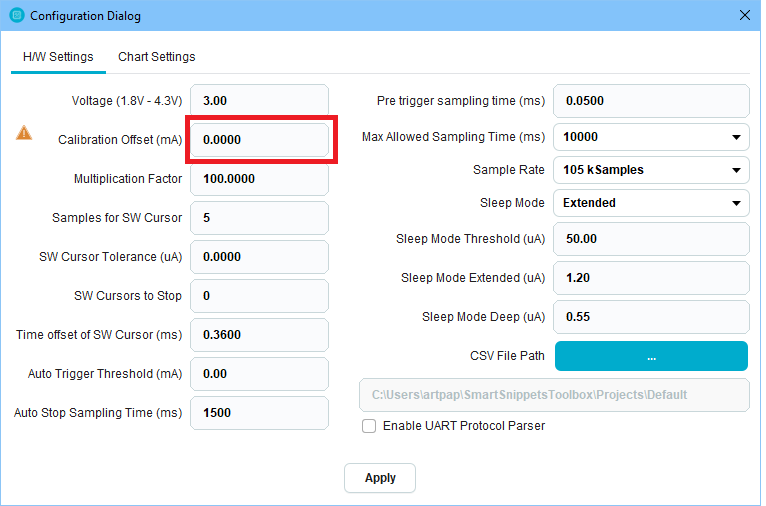The height and width of the screenshot is (506, 766).
Task: Switch to the H/W Settings tab
Action: click(58, 57)
